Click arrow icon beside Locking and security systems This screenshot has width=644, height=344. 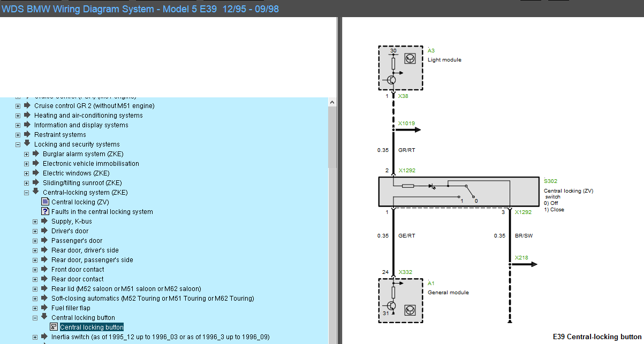pyautogui.click(x=27, y=144)
